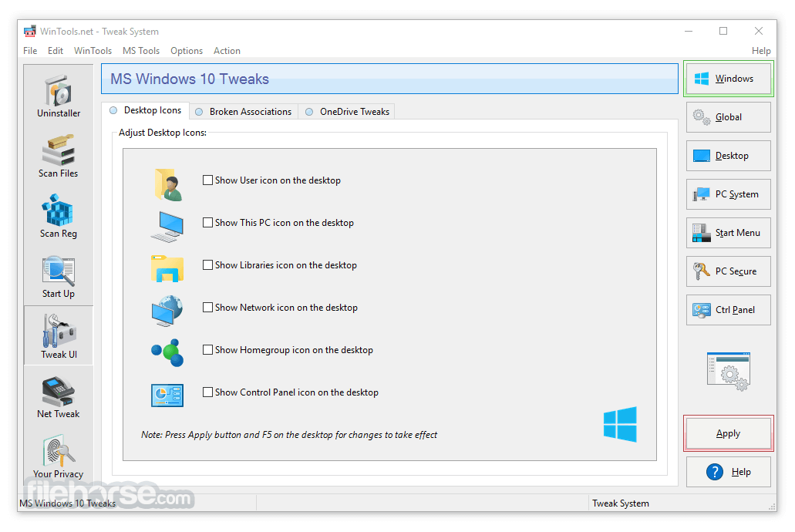Open the Start Menu tweaks section

(729, 233)
